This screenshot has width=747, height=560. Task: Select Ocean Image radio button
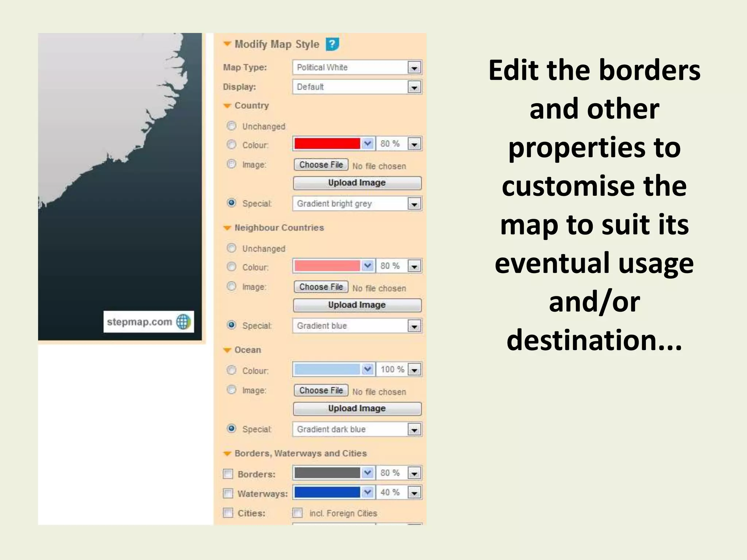coord(231,390)
